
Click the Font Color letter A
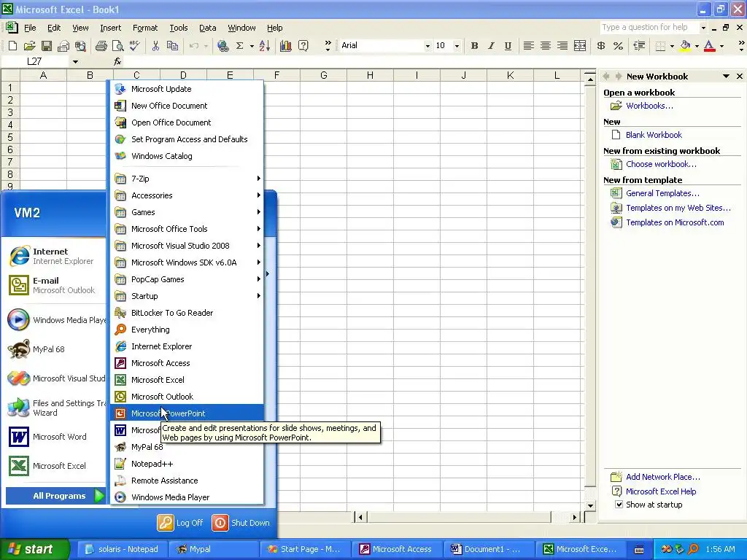pyautogui.click(x=709, y=46)
